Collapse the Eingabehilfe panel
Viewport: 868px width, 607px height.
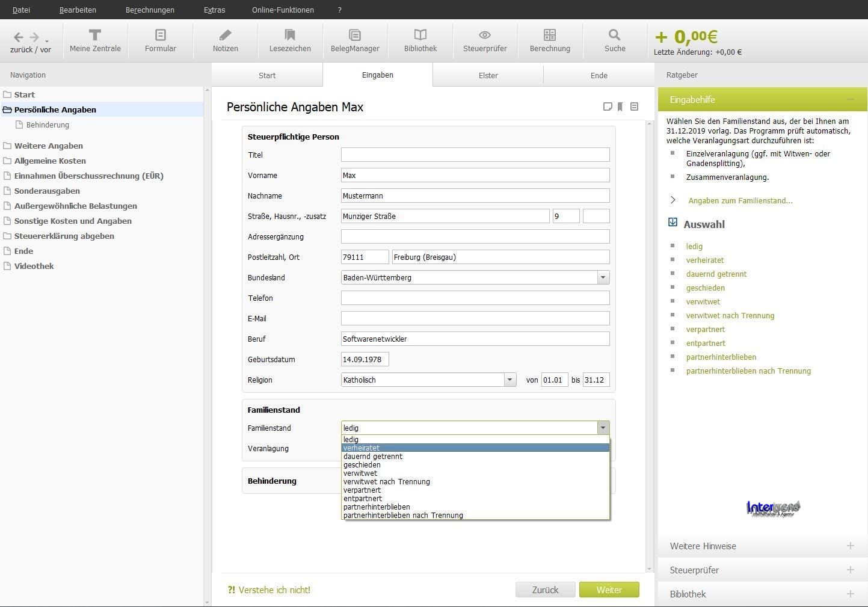850,99
